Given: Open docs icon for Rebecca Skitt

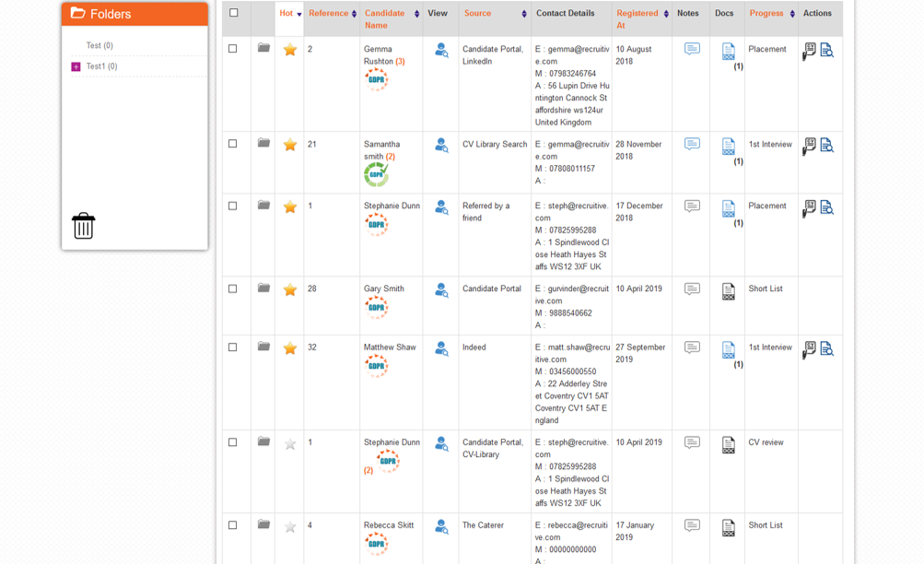Looking at the screenshot, I should click(x=729, y=527).
